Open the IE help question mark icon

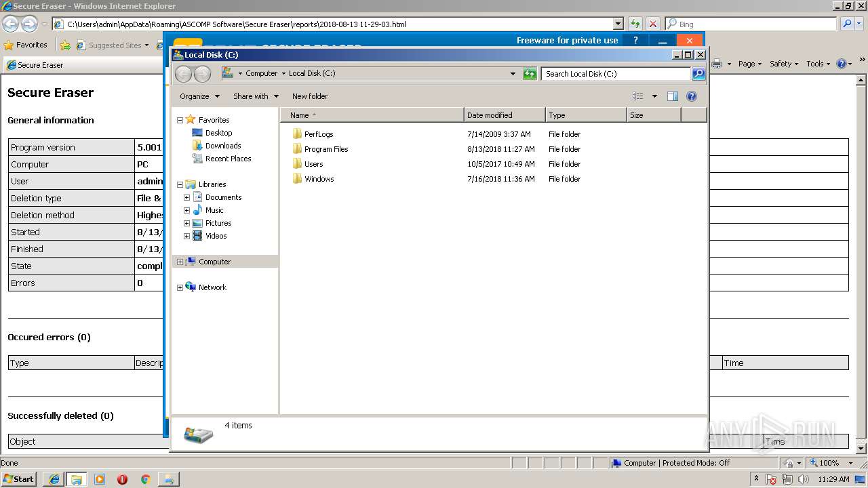click(841, 64)
